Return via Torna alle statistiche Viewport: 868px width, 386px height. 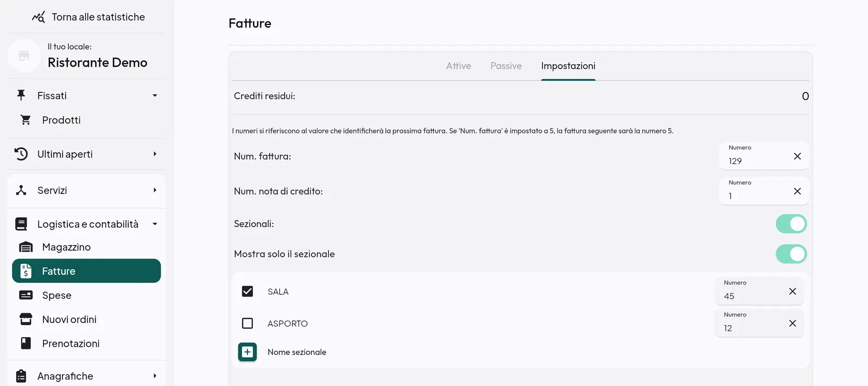point(88,17)
